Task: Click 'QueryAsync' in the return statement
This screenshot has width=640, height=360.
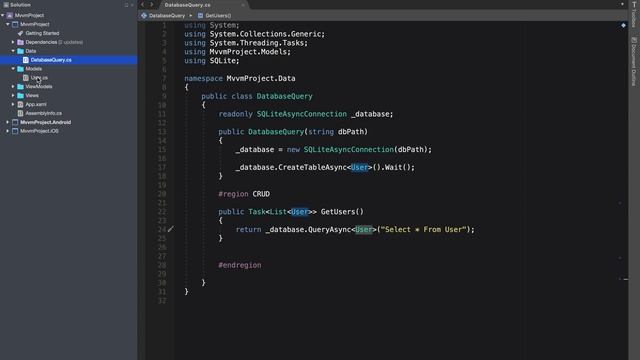Action: click(329, 229)
